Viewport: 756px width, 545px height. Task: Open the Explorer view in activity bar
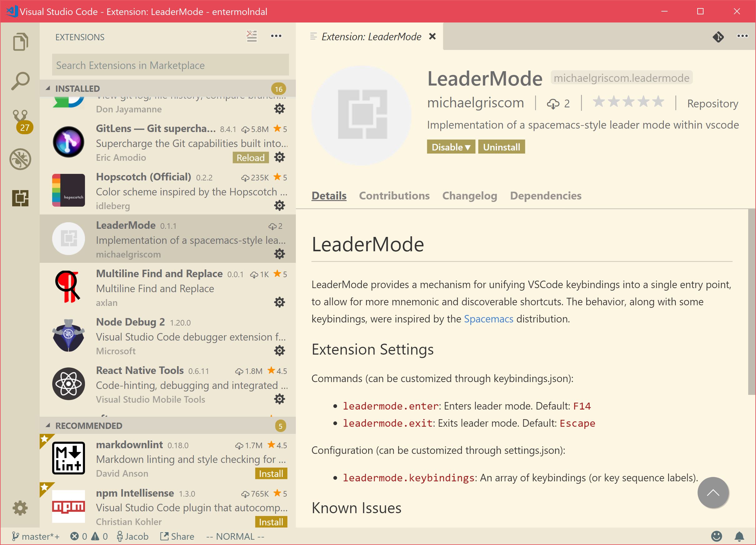point(20,42)
